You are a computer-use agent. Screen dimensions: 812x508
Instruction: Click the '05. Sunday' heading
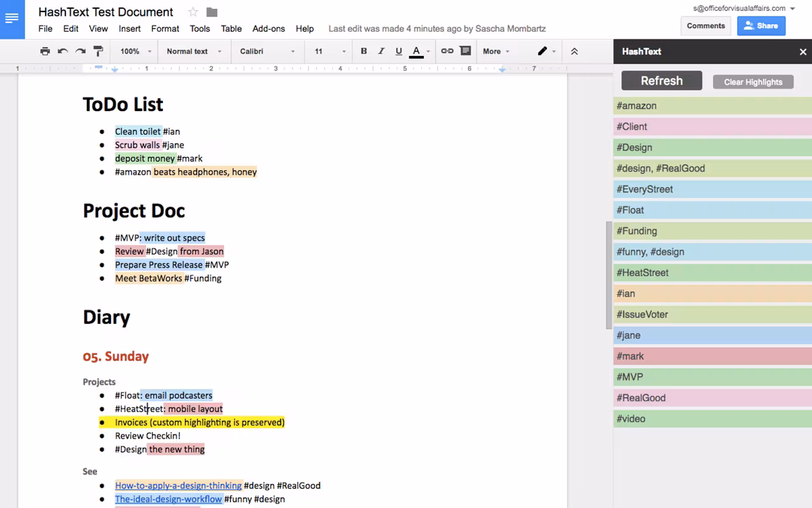point(115,356)
